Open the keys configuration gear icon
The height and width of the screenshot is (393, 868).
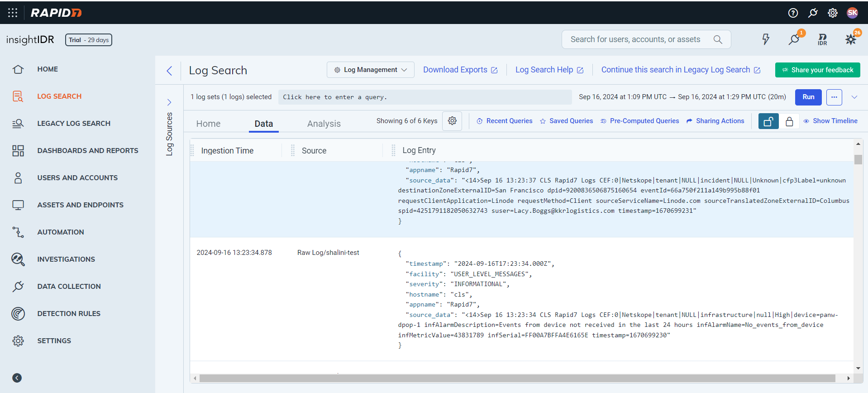click(452, 121)
